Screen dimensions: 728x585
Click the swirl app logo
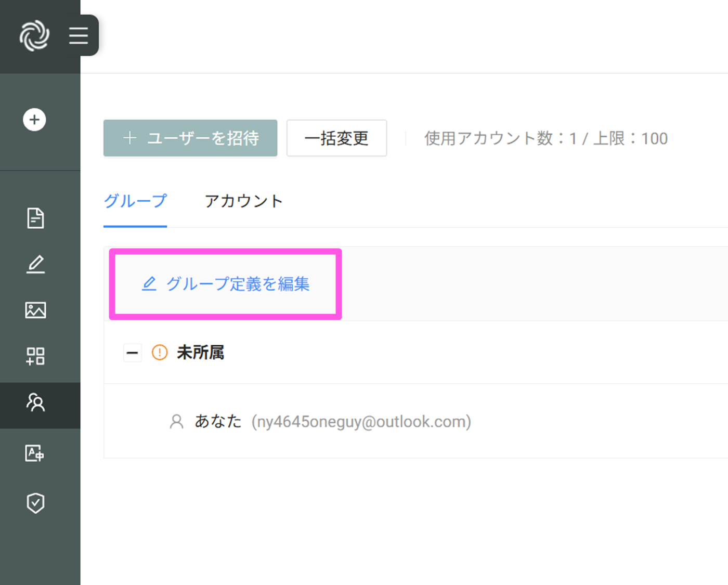tap(34, 35)
